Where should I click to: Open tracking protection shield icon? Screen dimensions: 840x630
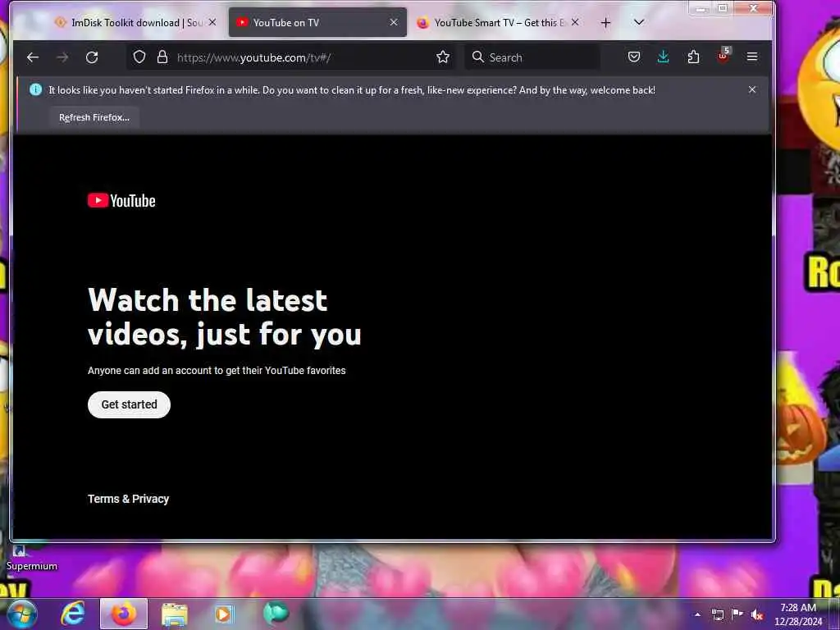coord(139,57)
